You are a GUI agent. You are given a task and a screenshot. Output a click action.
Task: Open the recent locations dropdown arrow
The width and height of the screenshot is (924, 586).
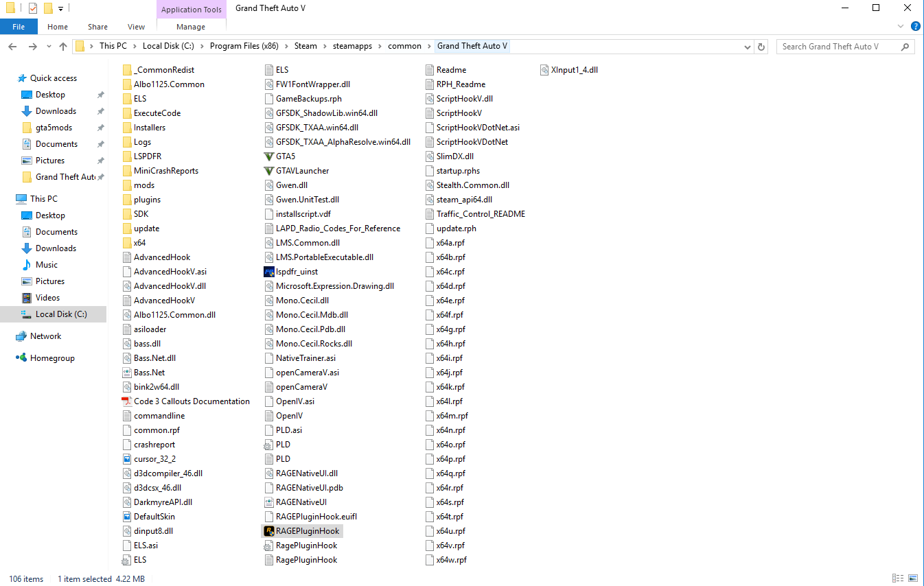click(x=48, y=47)
